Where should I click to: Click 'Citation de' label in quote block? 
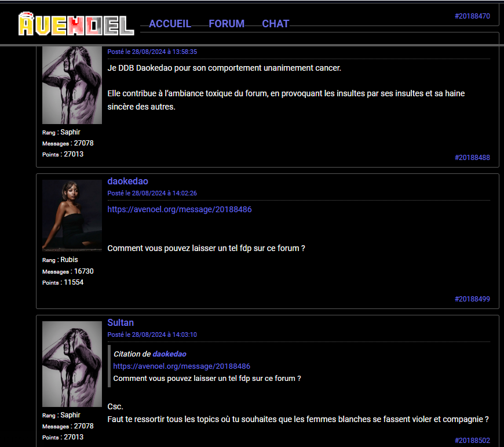(132, 354)
